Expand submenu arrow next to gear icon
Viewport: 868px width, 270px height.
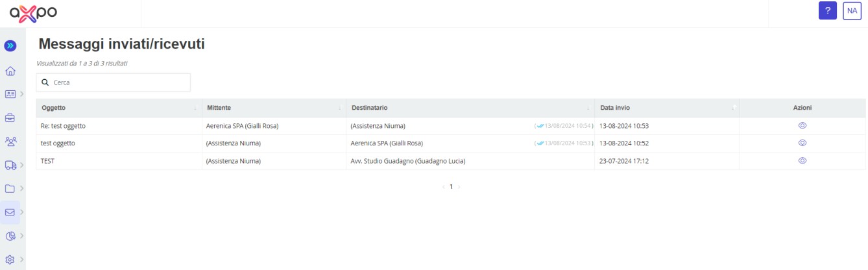(22, 259)
